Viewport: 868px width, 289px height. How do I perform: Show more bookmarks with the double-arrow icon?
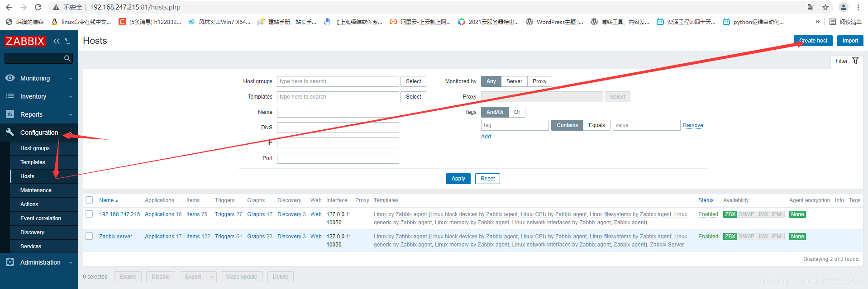[x=818, y=22]
